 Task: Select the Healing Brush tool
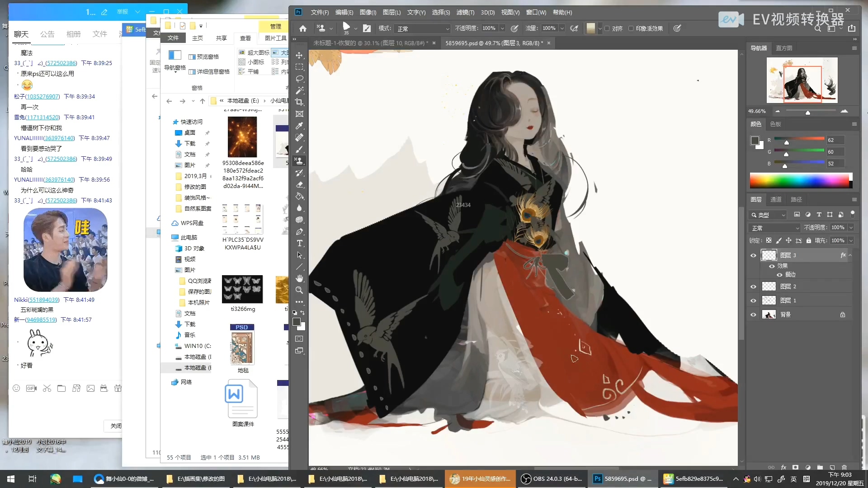pyautogui.click(x=299, y=137)
